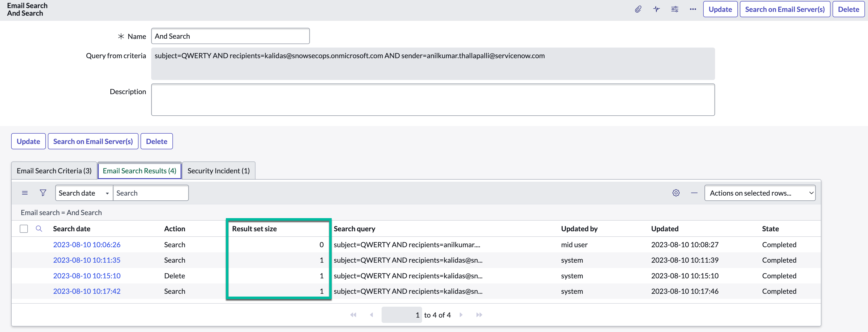868x332 pixels.
Task: Click the column search magnifier icon
Action: point(39,229)
